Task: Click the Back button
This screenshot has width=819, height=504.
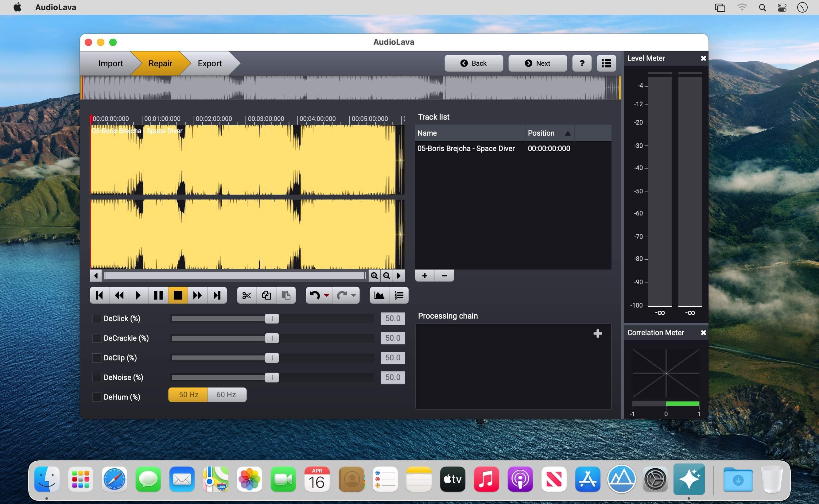Action: [473, 63]
